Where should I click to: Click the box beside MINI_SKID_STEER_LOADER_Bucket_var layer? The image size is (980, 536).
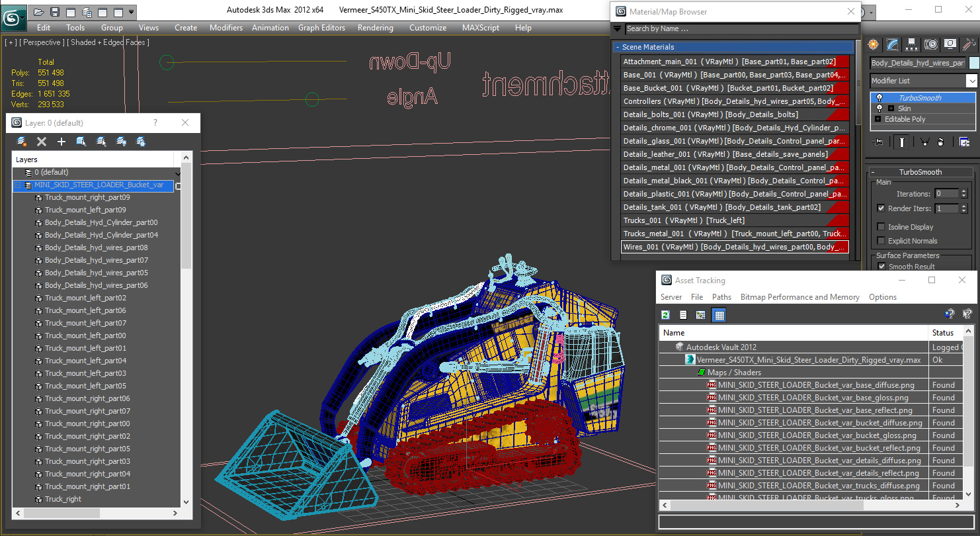tap(178, 186)
